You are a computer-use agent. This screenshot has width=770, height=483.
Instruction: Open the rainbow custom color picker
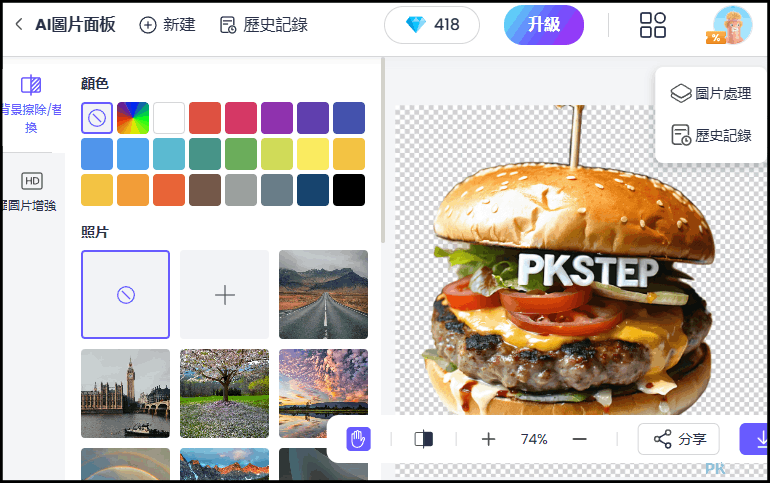[133, 118]
